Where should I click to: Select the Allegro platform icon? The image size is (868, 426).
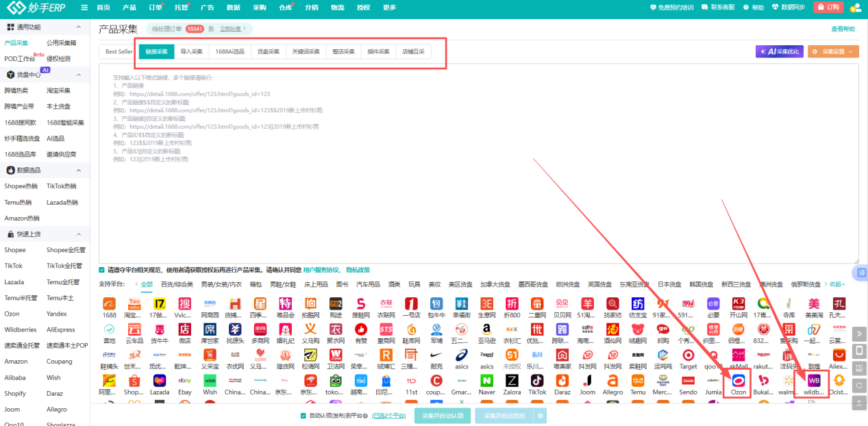tap(612, 381)
